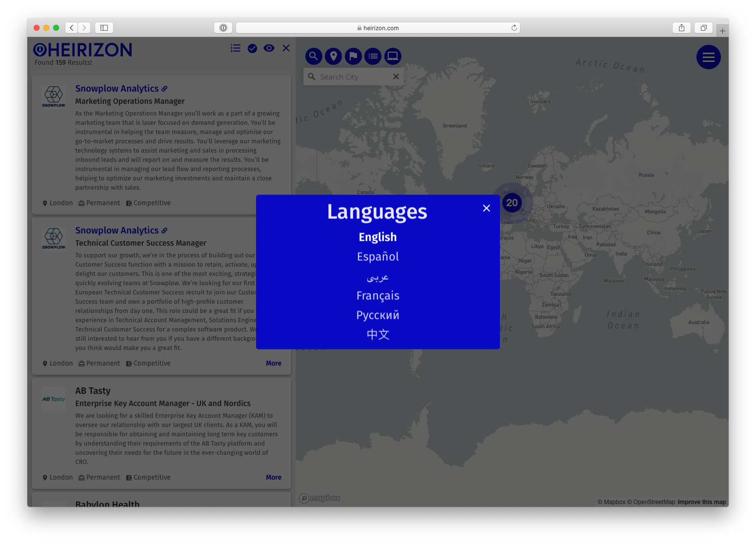This screenshot has height=543, width=756.
Task: Click the link icon beside Snowplow Technical Customer Success
Action: (164, 231)
